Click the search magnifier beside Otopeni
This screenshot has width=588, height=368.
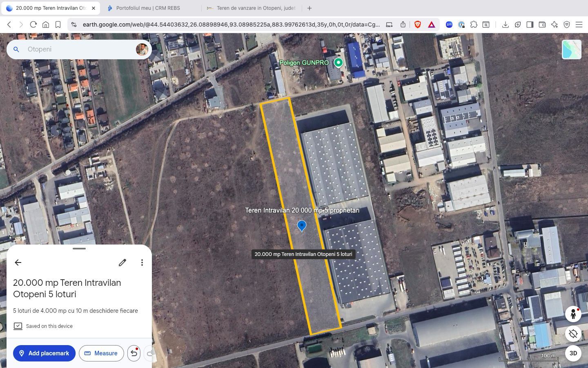pyautogui.click(x=16, y=49)
